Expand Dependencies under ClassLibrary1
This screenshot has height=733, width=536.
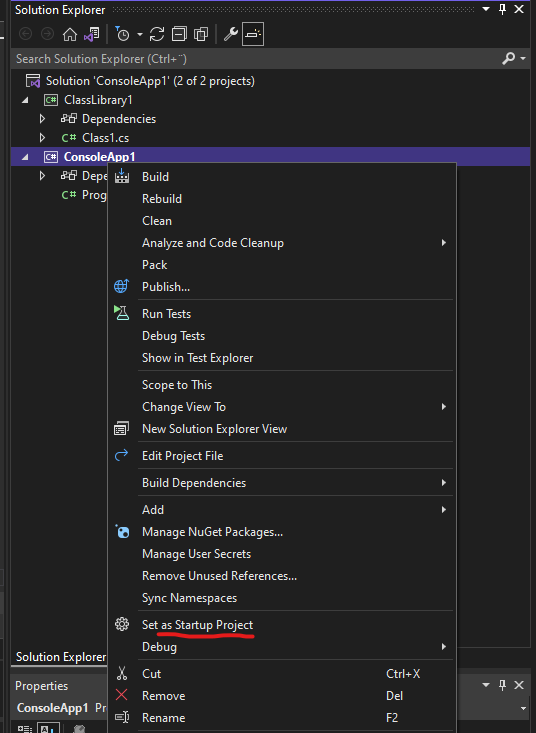point(42,119)
